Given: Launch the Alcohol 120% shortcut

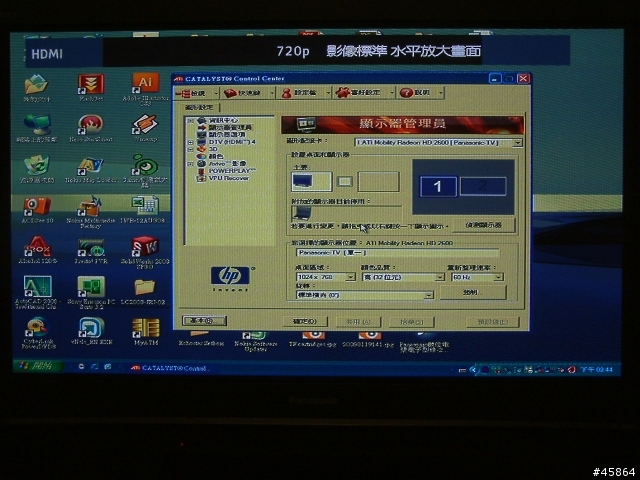Looking at the screenshot, I should 38,250.
